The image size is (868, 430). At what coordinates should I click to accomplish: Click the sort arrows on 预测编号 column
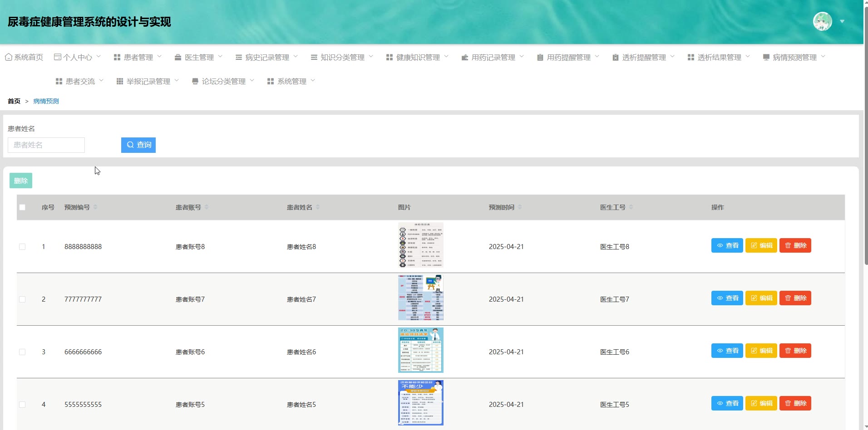(95, 207)
